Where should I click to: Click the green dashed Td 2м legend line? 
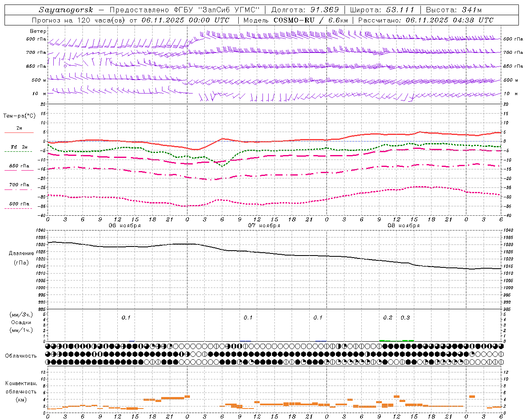tap(18, 152)
